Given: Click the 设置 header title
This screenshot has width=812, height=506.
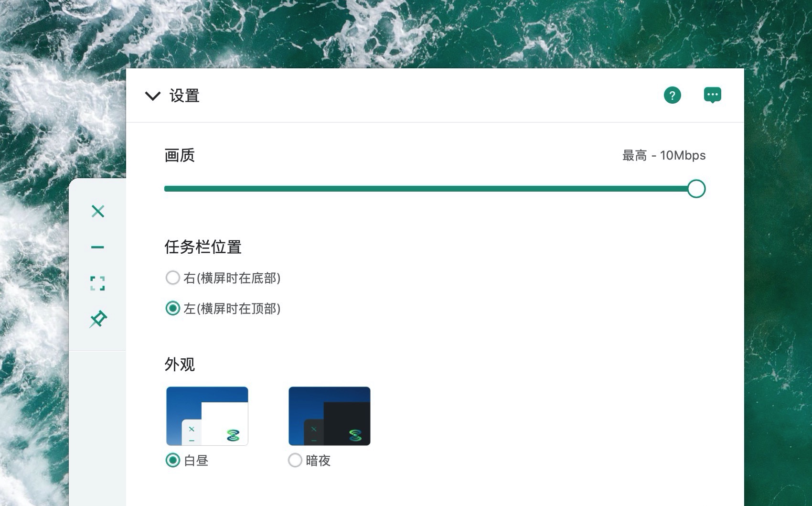Looking at the screenshot, I should [184, 96].
